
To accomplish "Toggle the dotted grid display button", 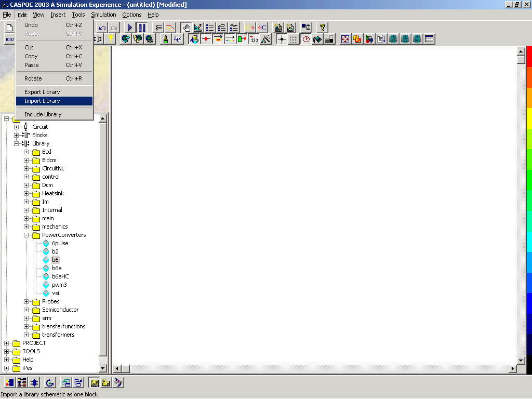I will (294, 39).
